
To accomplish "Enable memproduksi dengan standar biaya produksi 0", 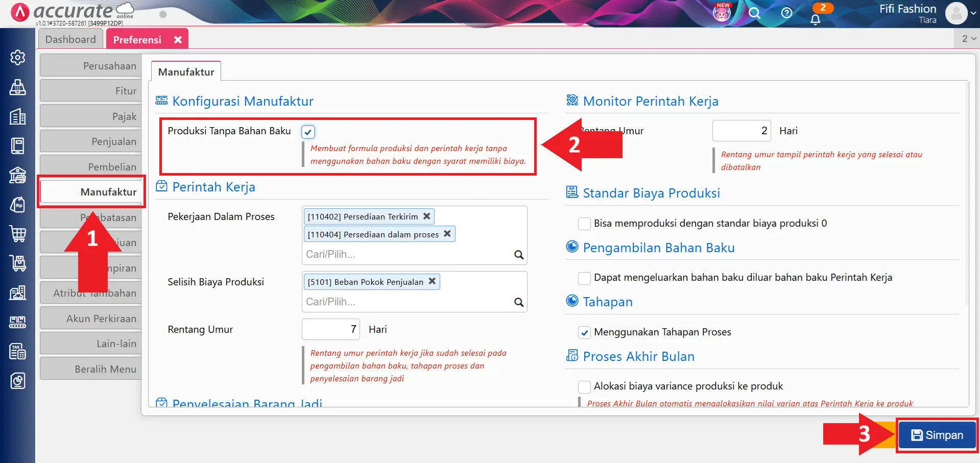I will click(x=584, y=223).
